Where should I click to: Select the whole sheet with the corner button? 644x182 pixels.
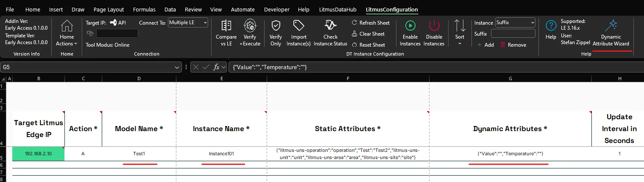point(3,78)
